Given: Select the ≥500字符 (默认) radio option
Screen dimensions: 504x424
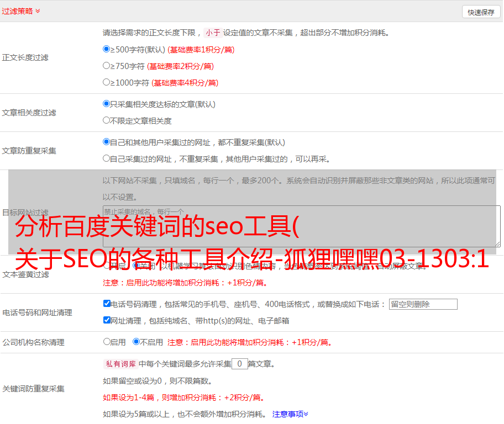Looking at the screenshot, I should pyautogui.click(x=107, y=49).
